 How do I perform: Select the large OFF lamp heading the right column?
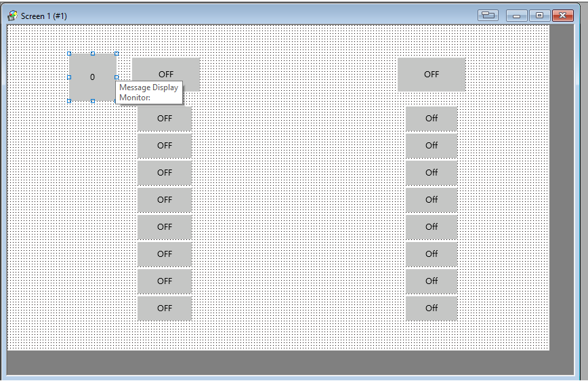[x=432, y=75]
